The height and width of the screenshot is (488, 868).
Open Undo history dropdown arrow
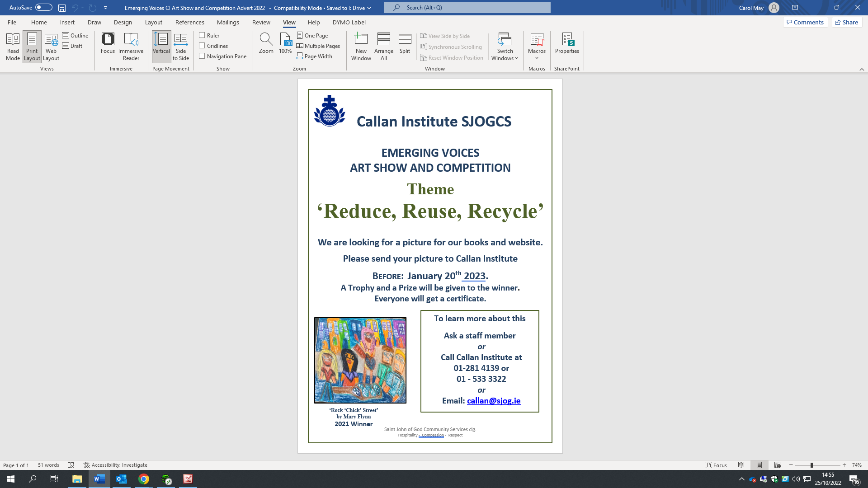(x=82, y=8)
